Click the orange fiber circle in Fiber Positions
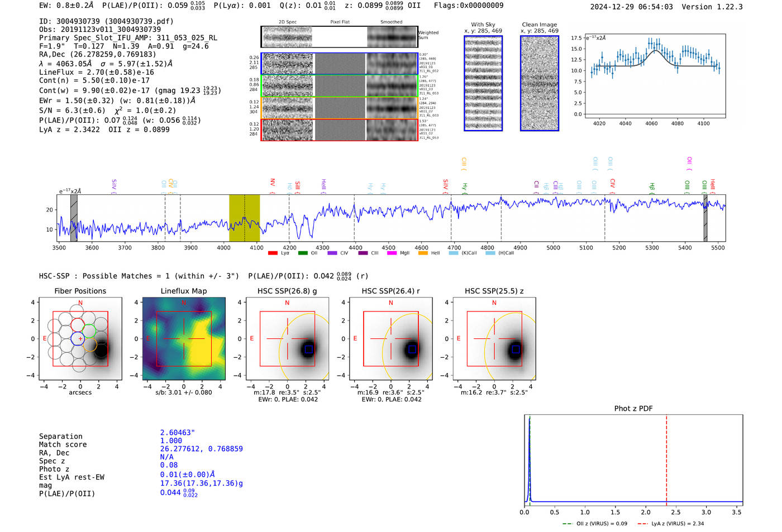The height and width of the screenshot is (532, 782). [89, 346]
